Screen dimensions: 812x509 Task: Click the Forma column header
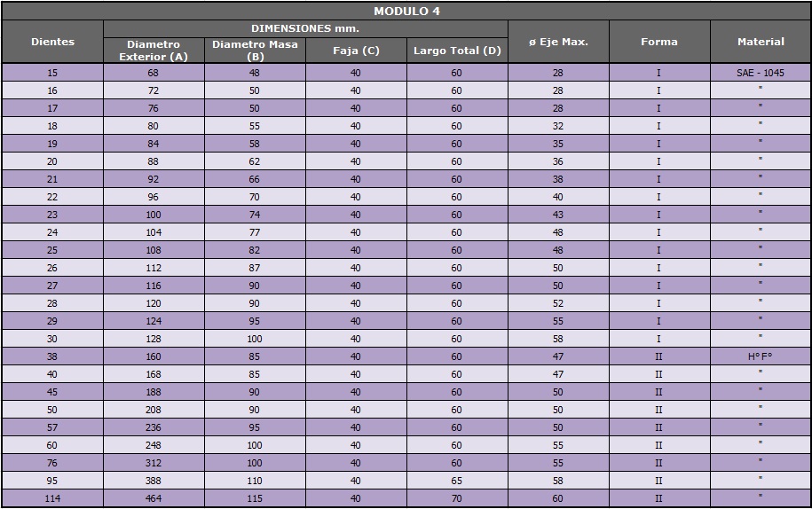[658, 42]
